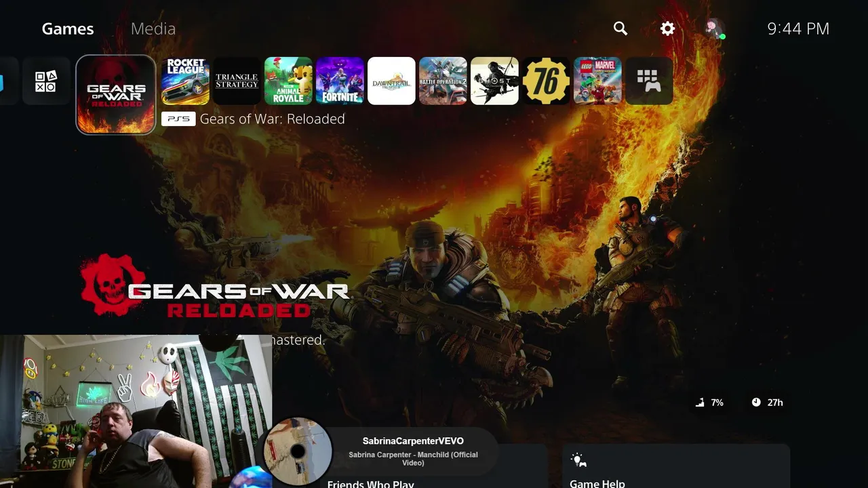Click the webcam overlay video feed

136,411
